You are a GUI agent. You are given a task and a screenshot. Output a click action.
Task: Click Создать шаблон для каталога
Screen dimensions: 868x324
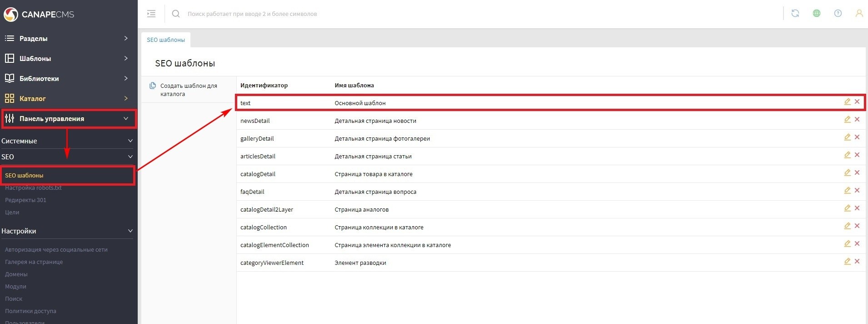188,90
